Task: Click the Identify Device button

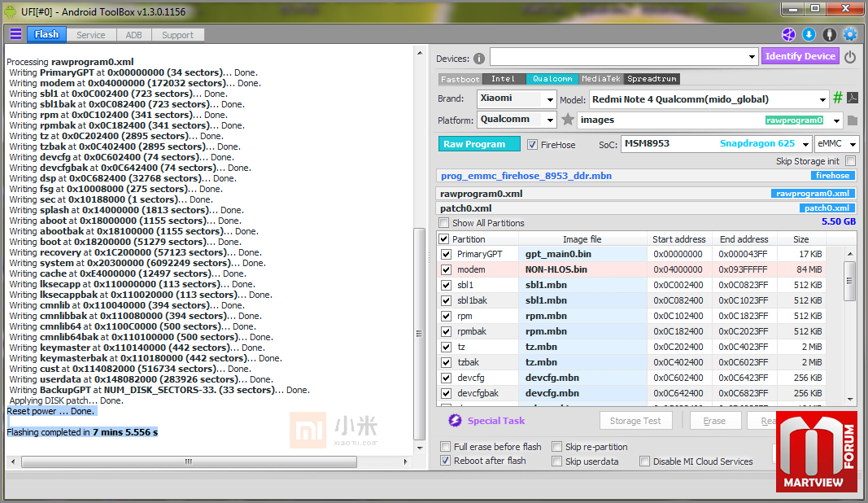Action: [x=800, y=56]
